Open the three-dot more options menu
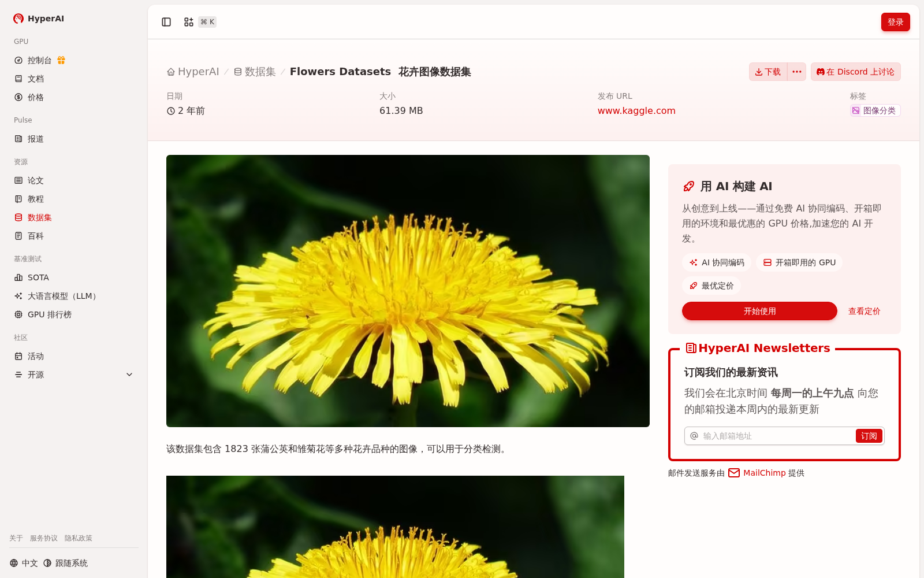The image size is (924, 578). [797, 72]
